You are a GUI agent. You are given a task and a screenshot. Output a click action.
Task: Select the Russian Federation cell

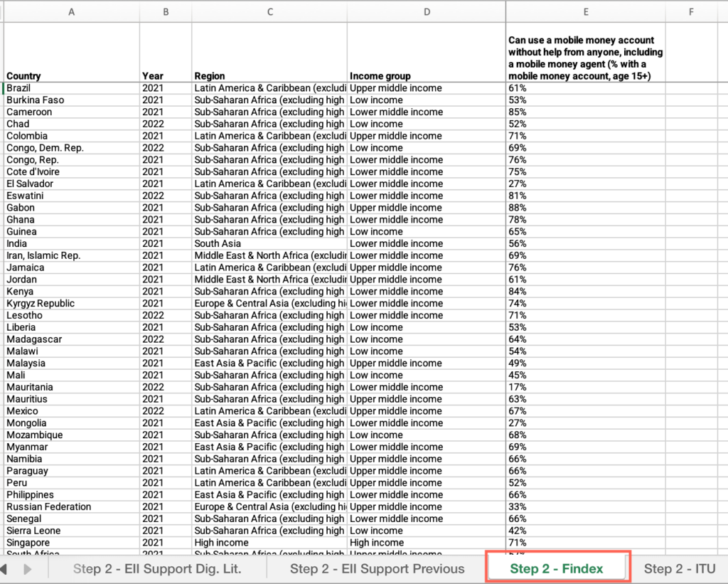72,507
